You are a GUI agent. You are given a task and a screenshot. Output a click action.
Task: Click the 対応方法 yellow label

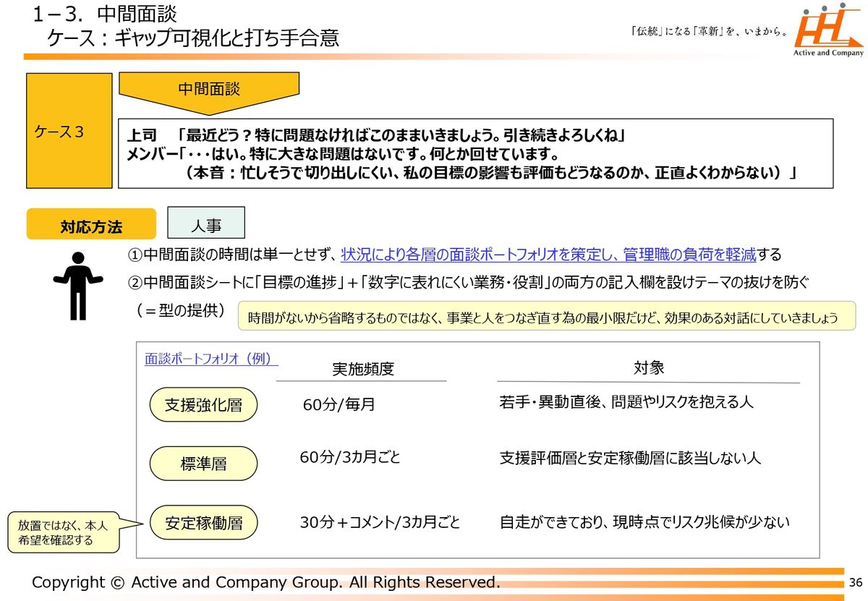pos(91,226)
